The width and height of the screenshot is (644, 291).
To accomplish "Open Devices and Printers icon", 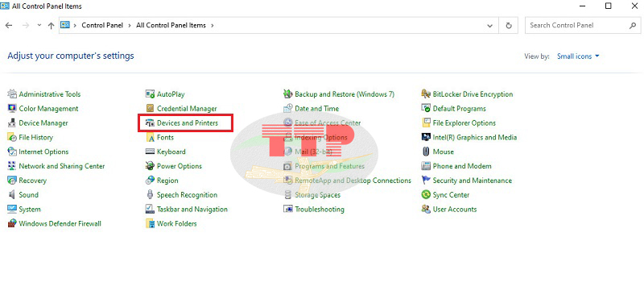I will pos(150,123).
